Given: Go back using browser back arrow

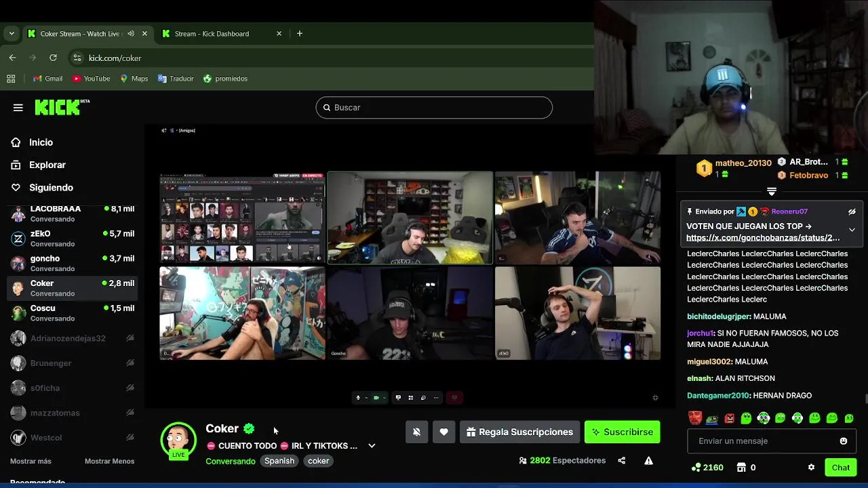Looking at the screenshot, I should 12,58.
